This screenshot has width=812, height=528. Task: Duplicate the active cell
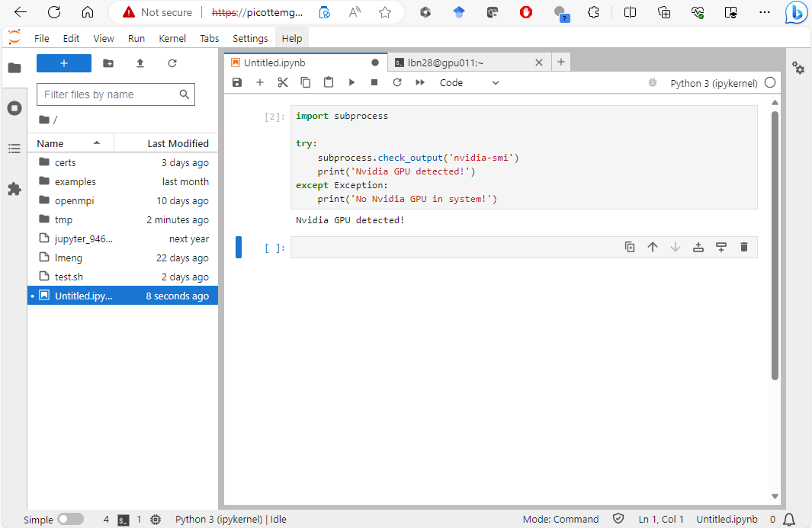coord(630,248)
